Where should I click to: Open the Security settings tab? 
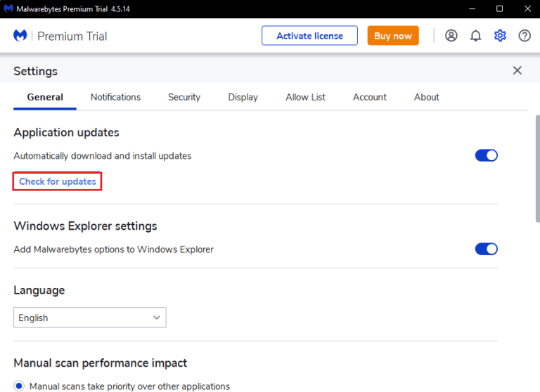(x=184, y=97)
